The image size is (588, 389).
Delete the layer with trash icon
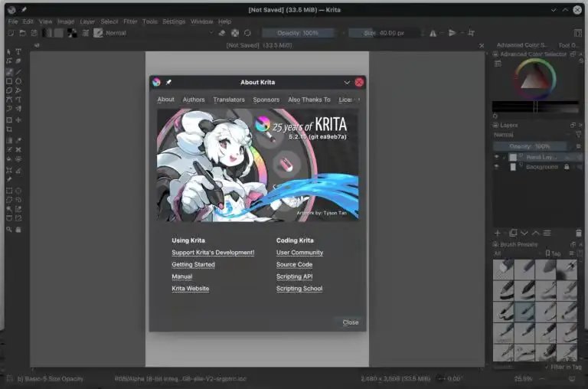click(x=579, y=233)
